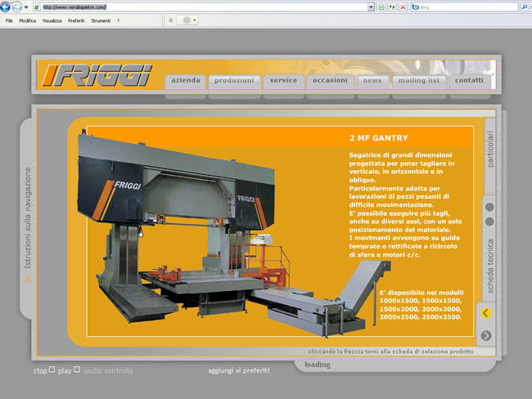This screenshot has height=399, width=532.
Task: Open the scheda tecnica side tab
Action: pos(490,266)
